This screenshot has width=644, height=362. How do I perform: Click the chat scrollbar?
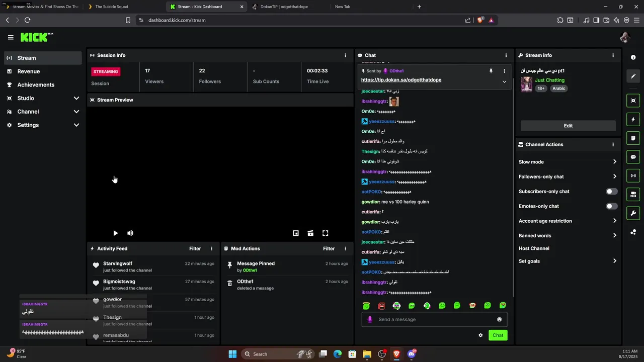point(513,186)
